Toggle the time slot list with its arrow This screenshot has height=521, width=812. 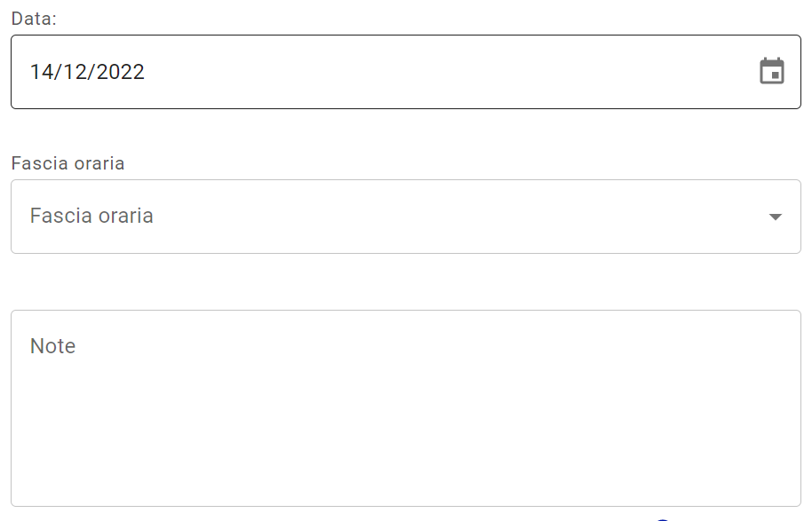[x=775, y=217]
